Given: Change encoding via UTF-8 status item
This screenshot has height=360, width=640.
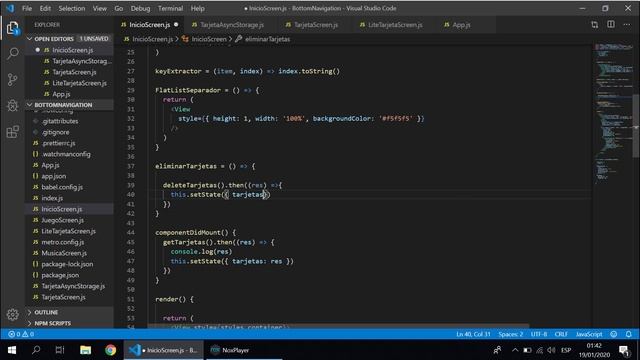Looking at the screenshot, I should [x=539, y=334].
